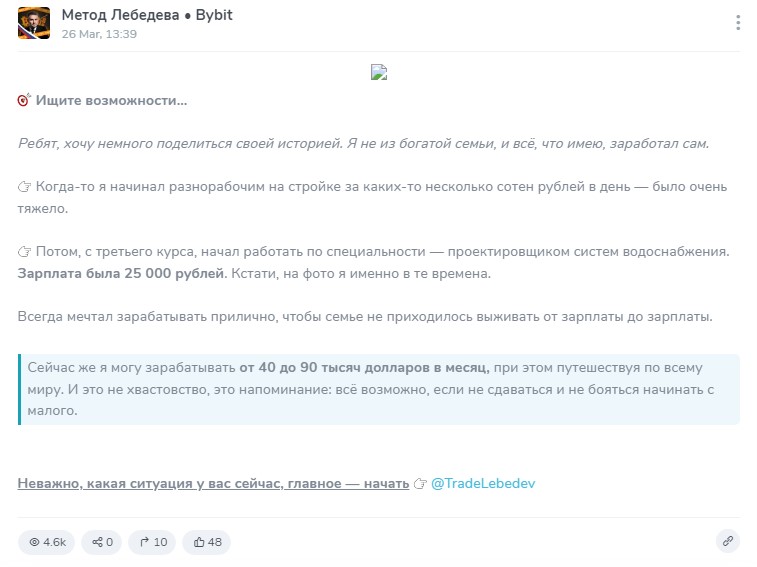Open the three-dot post options menu
Viewport: 757px width, 567px height.
click(x=738, y=23)
